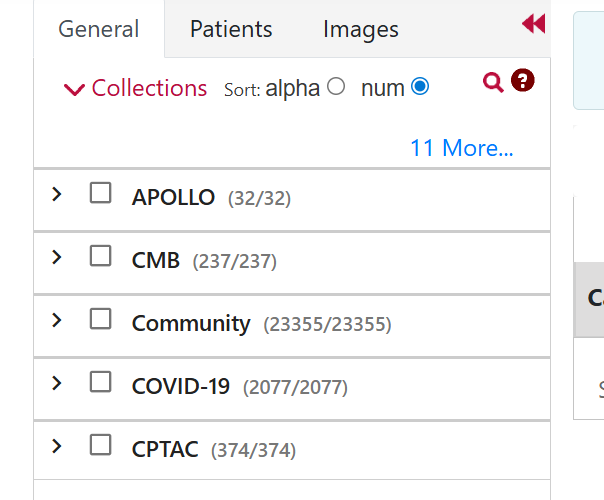Open the General tab

click(99, 29)
